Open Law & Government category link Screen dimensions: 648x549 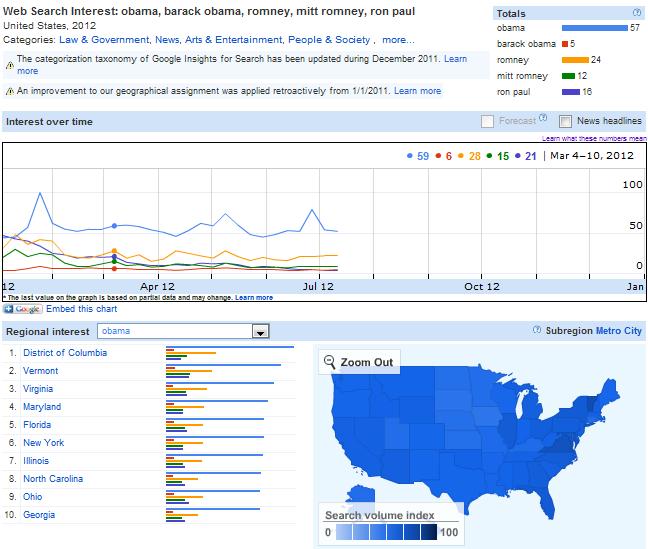(104, 40)
